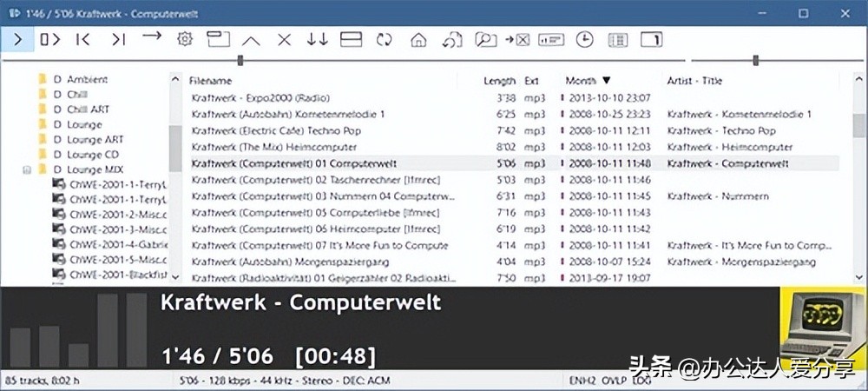The image size is (868, 391).
Task: Open the CHWE-2001-4-Gabrie playlist item
Action: (x=110, y=243)
